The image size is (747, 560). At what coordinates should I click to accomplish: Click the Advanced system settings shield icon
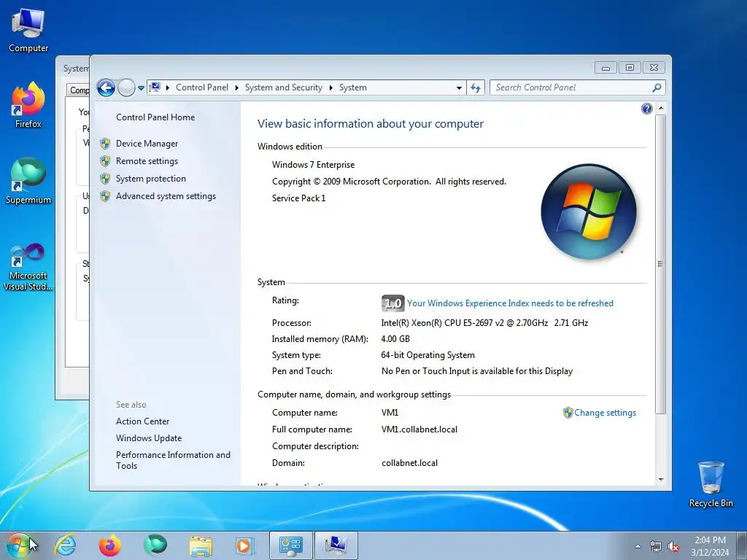coord(105,196)
